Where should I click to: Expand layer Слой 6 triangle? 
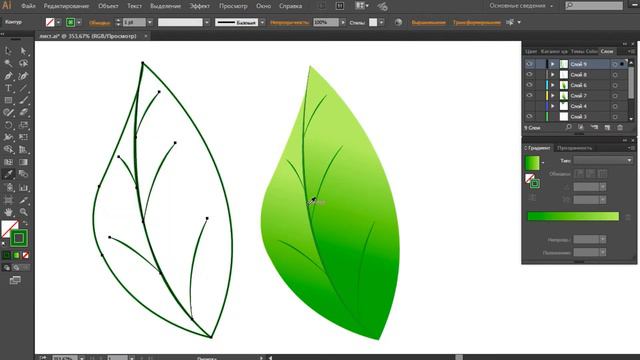click(x=553, y=85)
